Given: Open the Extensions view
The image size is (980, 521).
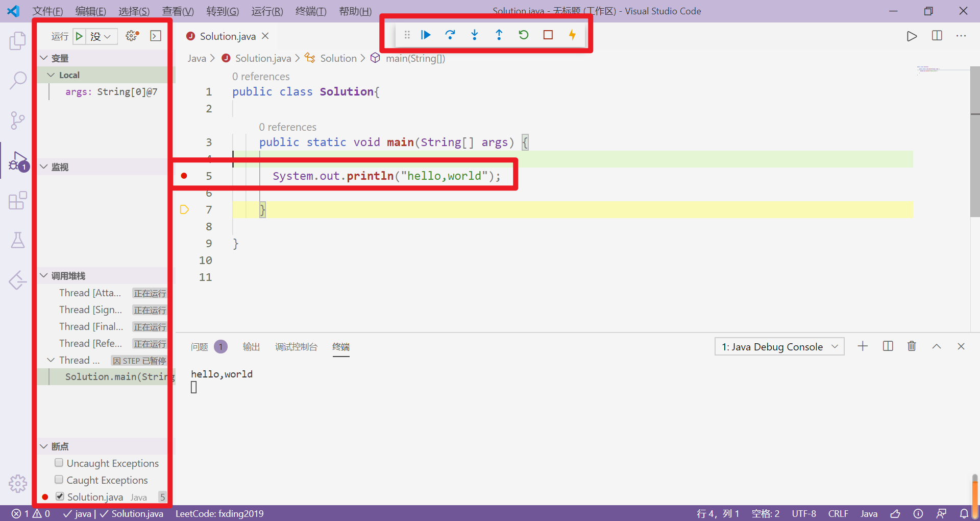Looking at the screenshot, I should coord(17,200).
